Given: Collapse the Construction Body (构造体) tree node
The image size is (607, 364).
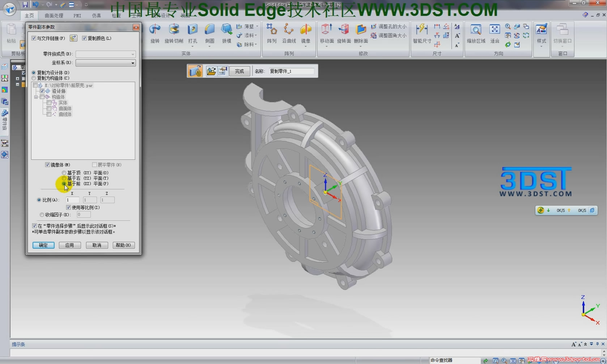Looking at the screenshot, I should (x=36, y=97).
